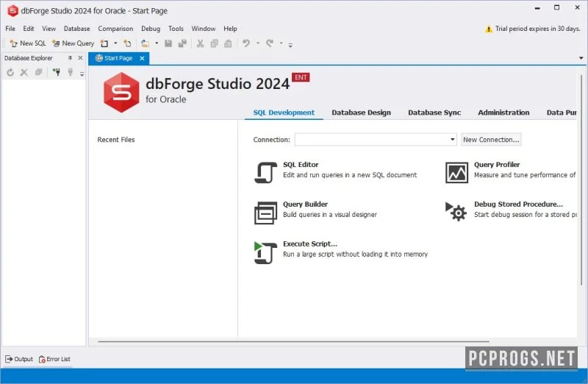Open the Edit menu
The height and width of the screenshot is (384, 588).
click(x=29, y=29)
